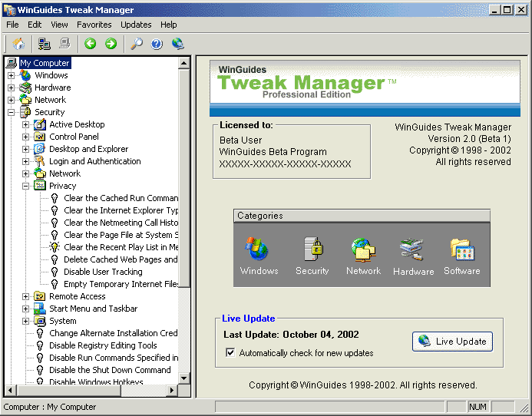Click the Control Panel tree icon

[40, 137]
